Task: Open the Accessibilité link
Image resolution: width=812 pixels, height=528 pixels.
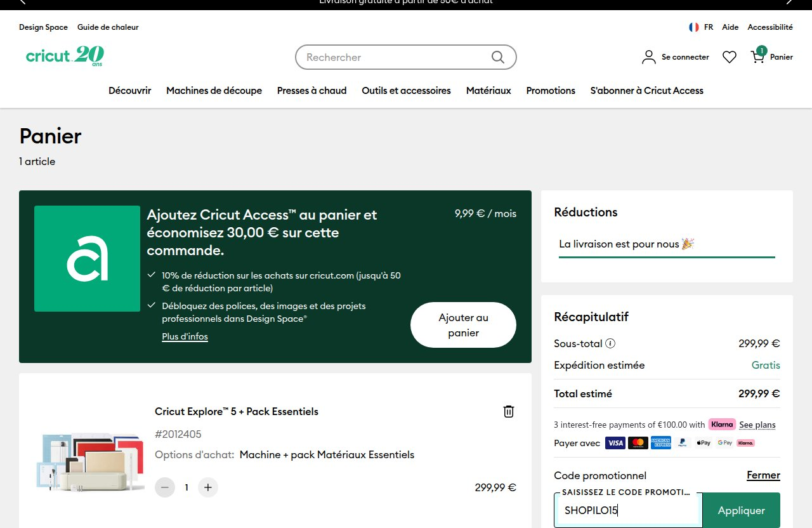Action: (770, 27)
